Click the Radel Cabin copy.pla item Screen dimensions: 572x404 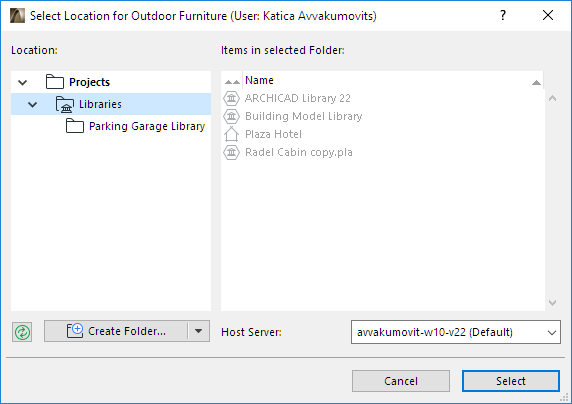pyautogui.click(x=299, y=152)
